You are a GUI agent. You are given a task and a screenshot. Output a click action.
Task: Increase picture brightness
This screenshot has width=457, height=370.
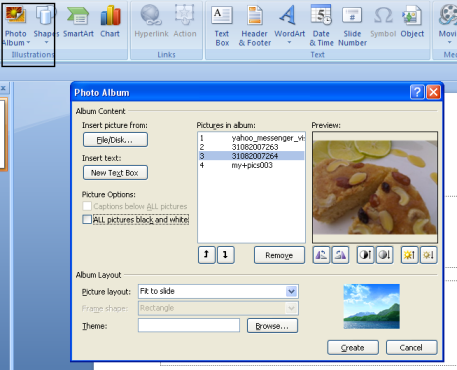tap(409, 255)
